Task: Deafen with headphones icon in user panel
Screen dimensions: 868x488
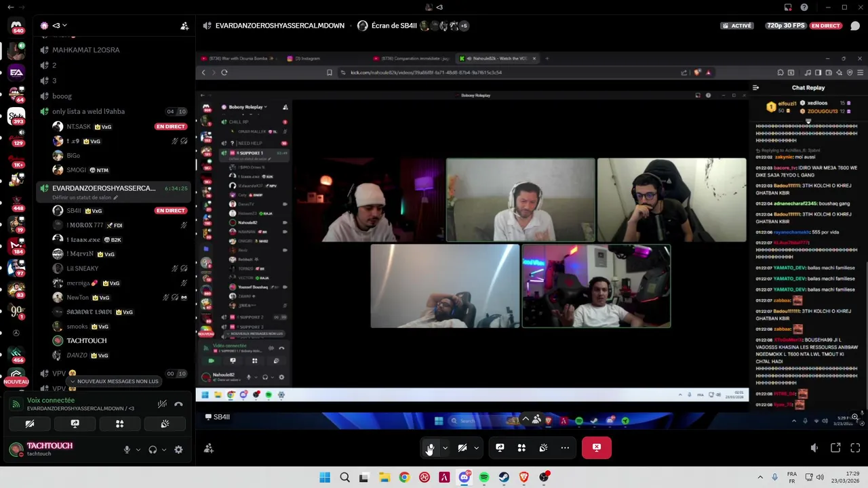Action: tap(153, 449)
